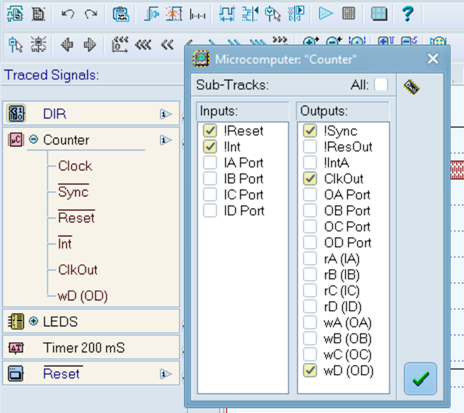
Task: Select the wD (OD) sub-track in tree
Action: (83, 296)
